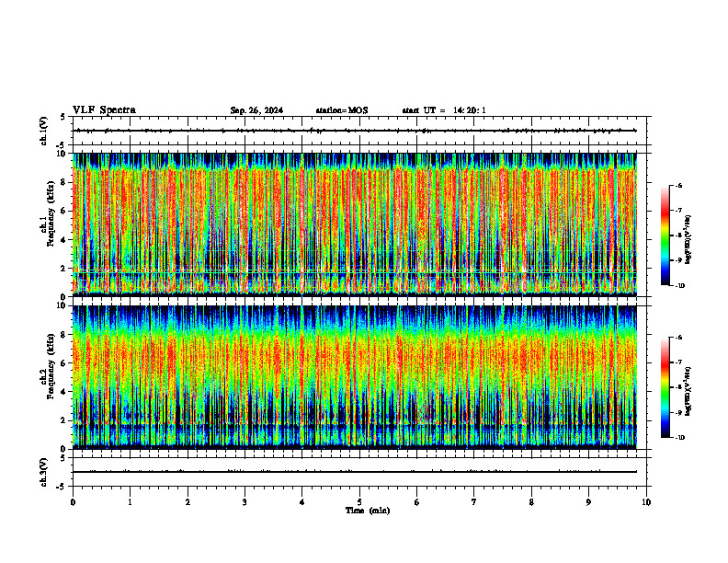Click the ch.2 color scale bar
This screenshot has width=728, height=563.
[x=665, y=387]
